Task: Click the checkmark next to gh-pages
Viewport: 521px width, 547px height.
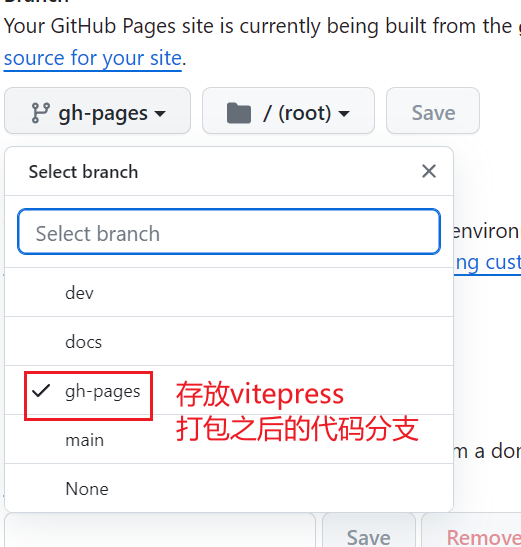Action: tap(41, 391)
